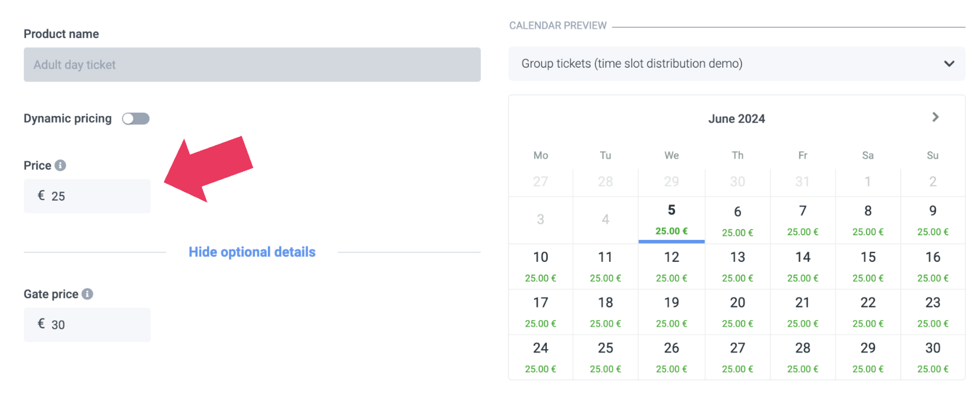Image resolution: width=980 pixels, height=415 pixels.
Task: Choose June 17 in calendar preview
Action: (x=540, y=312)
